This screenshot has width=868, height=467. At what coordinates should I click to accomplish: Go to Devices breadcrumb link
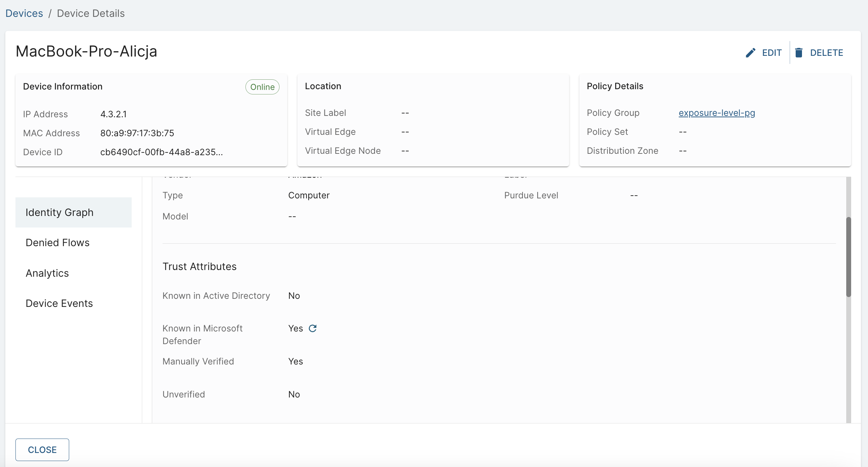coord(24,13)
